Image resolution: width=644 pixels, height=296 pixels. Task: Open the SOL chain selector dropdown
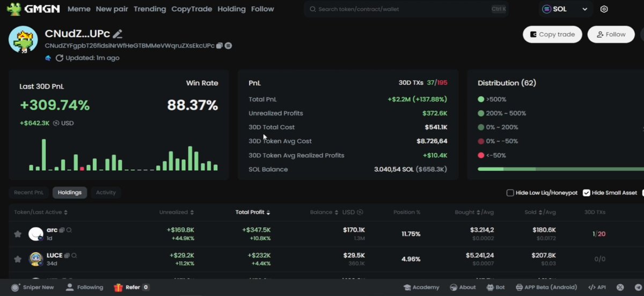pyautogui.click(x=565, y=9)
